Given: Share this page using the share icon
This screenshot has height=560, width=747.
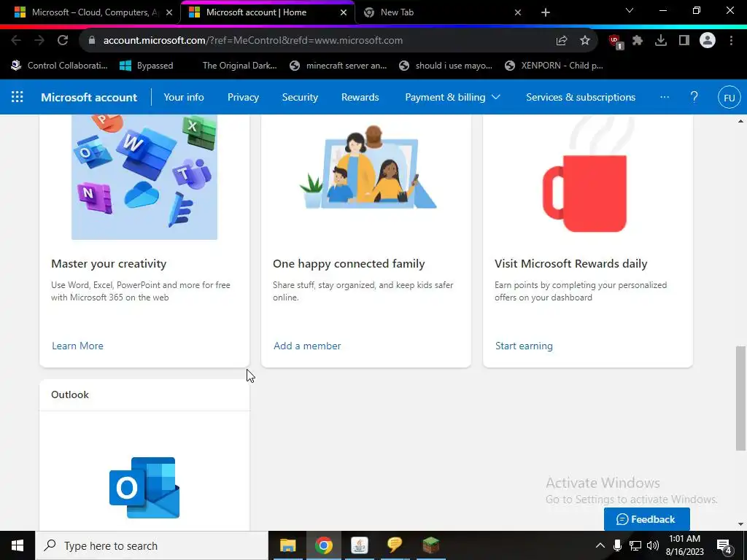Looking at the screenshot, I should click(x=562, y=41).
